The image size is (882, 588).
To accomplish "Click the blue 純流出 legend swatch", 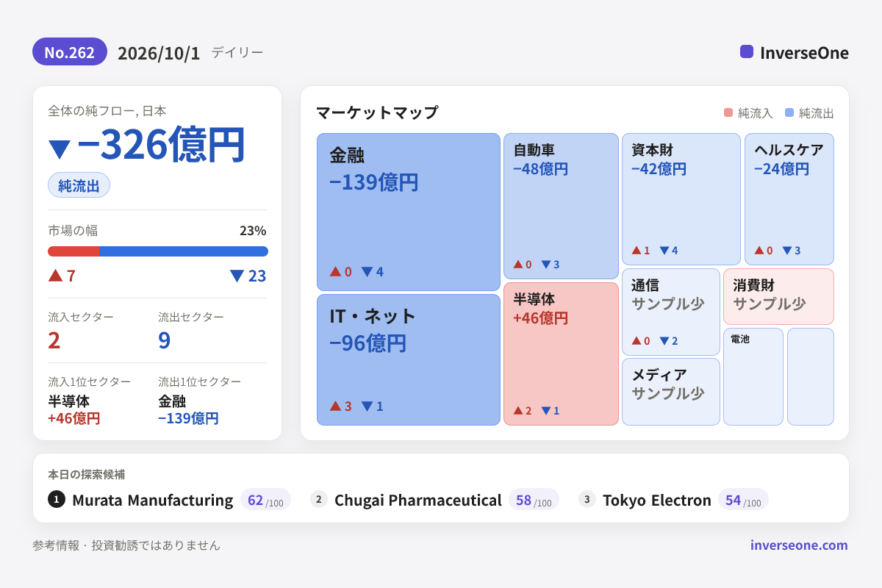I will (x=789, y=113).
